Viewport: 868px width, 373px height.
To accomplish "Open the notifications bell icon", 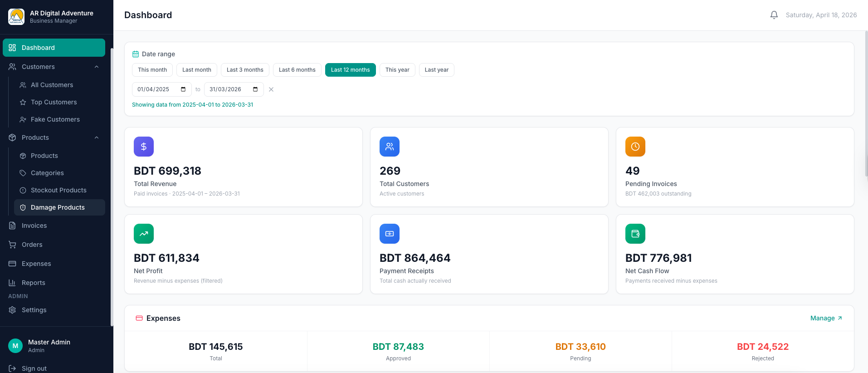I will (774, 15).
